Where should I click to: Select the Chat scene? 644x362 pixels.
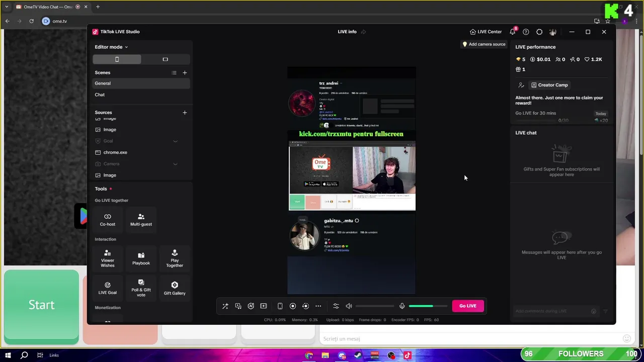[141, 95]
